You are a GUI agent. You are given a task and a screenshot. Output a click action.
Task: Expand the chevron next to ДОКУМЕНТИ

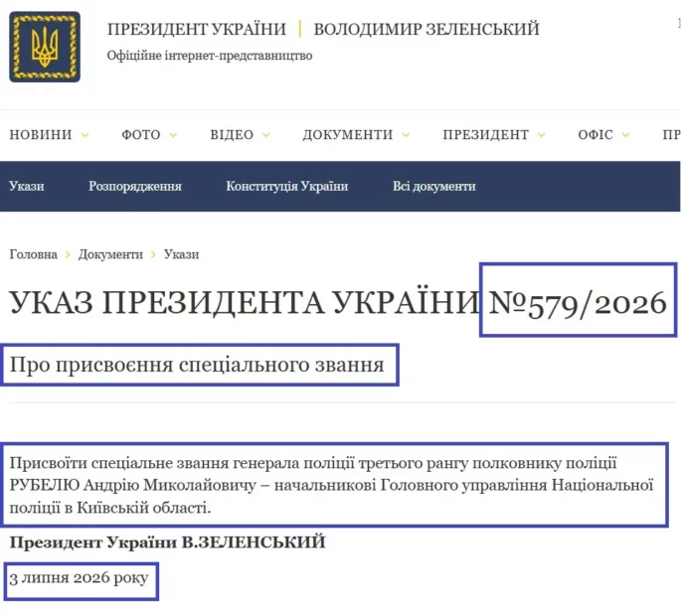[x=406, y=135]
